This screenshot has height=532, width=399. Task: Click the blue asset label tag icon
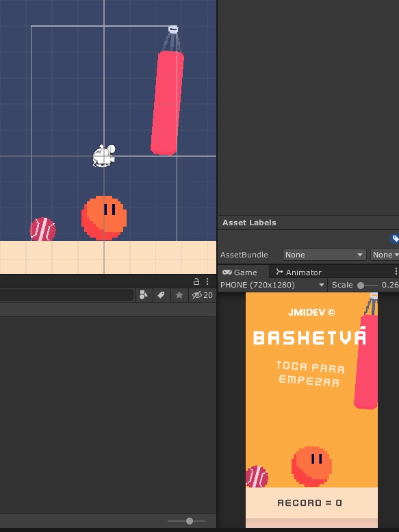click(x=395, y=238)
